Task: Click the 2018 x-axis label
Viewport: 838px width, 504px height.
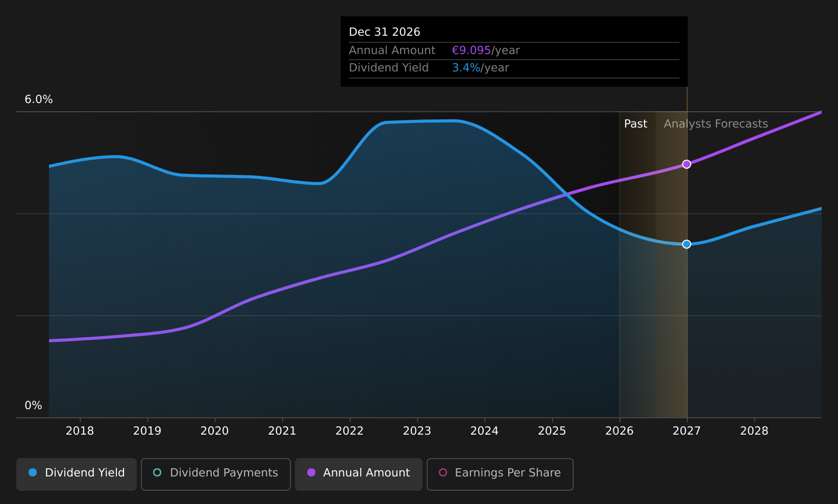Action: pos(80,431)
